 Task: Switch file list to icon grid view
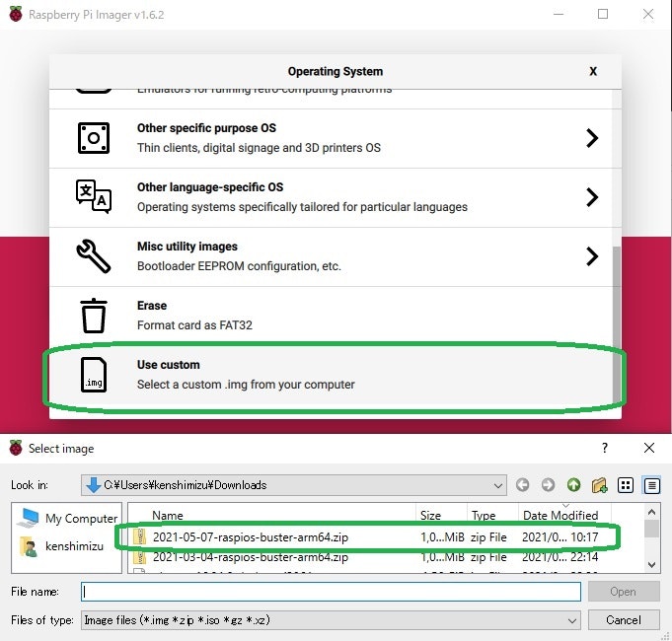(626, 485)
